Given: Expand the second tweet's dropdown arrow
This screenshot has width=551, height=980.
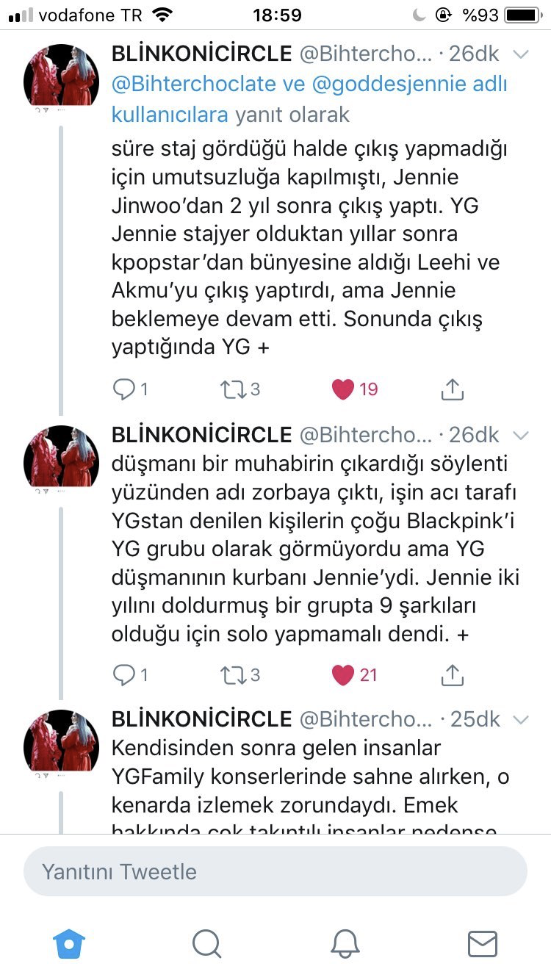Looking at the screenshot, I should 520,435.
